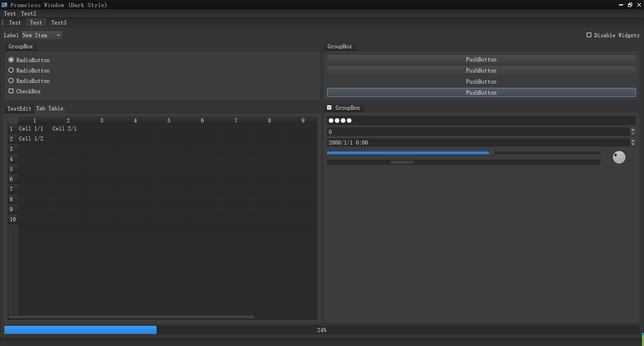Click the blue slider handle
Screen dimensions: 644x346
coord(492,152)
